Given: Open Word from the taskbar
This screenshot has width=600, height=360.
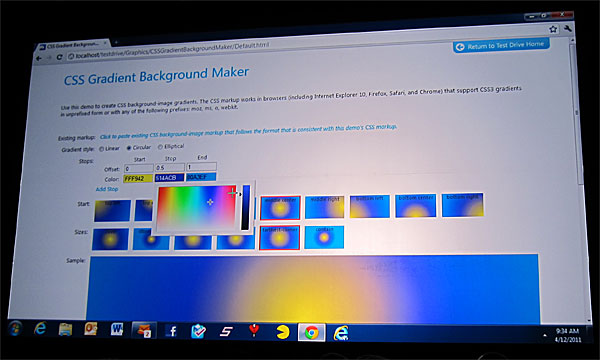Looking at the screenshot, I should [x=117, y=329].
